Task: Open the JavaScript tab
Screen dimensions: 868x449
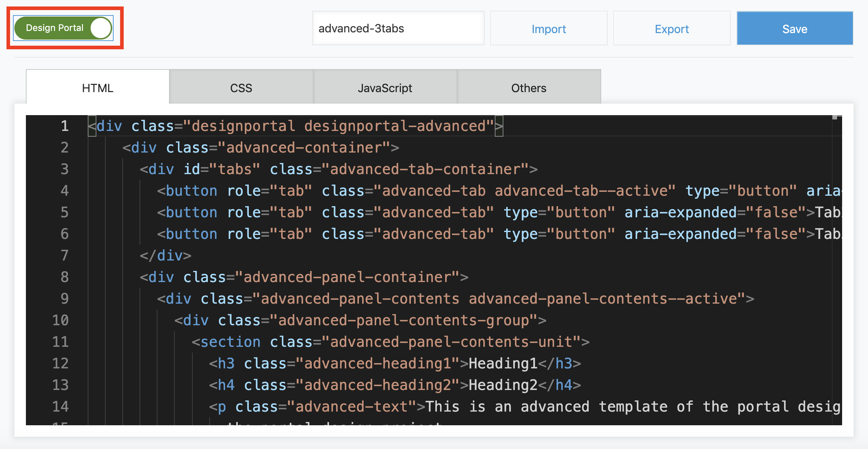Action: coord(385,87)
